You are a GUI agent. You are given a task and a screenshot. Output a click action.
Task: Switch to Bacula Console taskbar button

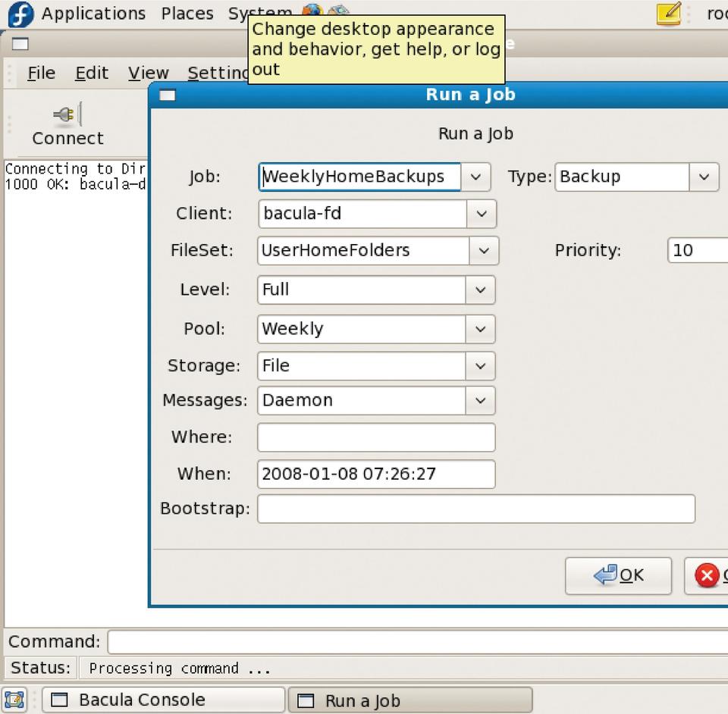164,700
